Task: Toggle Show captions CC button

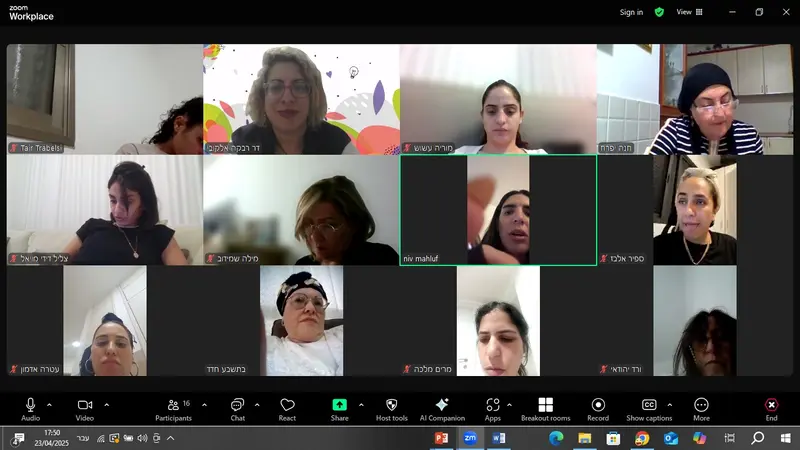Action: pos(649,408)
